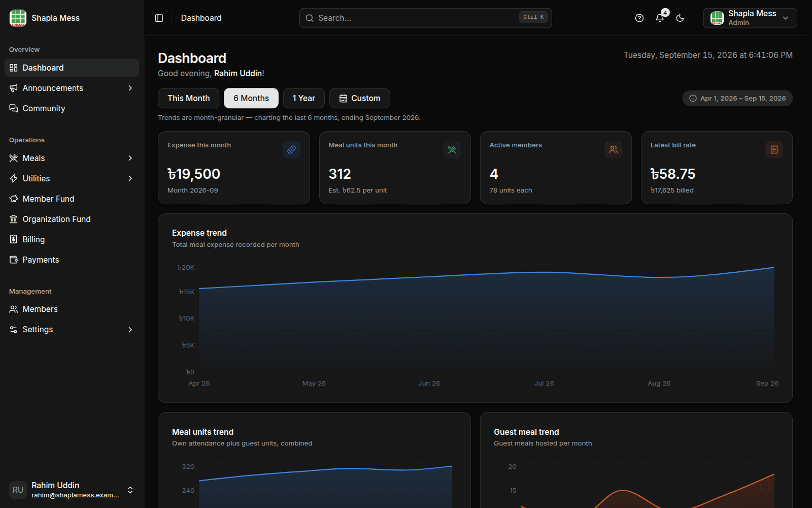Open the Rahim Uddin account switcher arrows
This screenshot has height=508, width=812.
pos(130,490)
